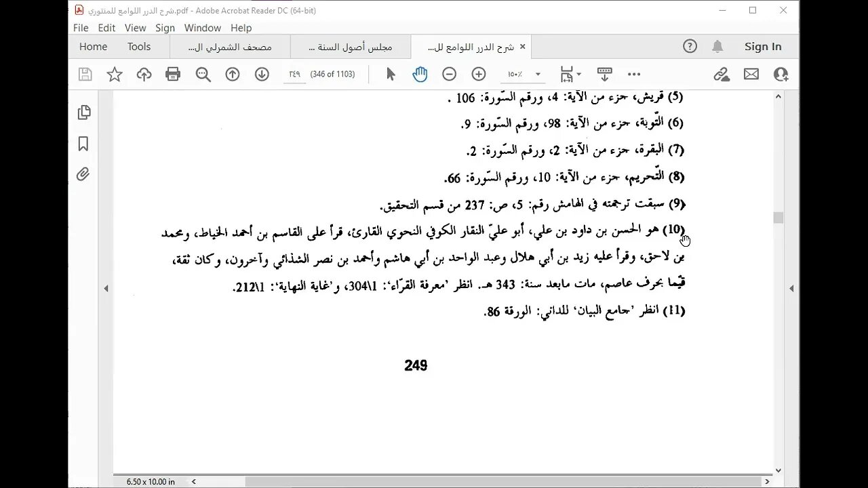Open the fit page options icon
The width and height of the screenshot is (868, 488).
click(x=570, y=75)
